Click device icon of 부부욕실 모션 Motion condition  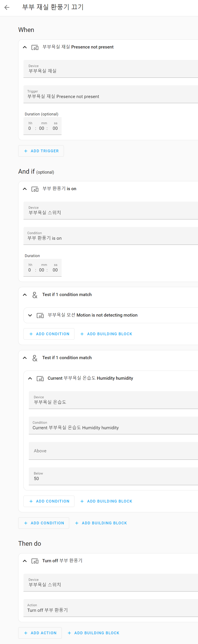tap(40, 316)
